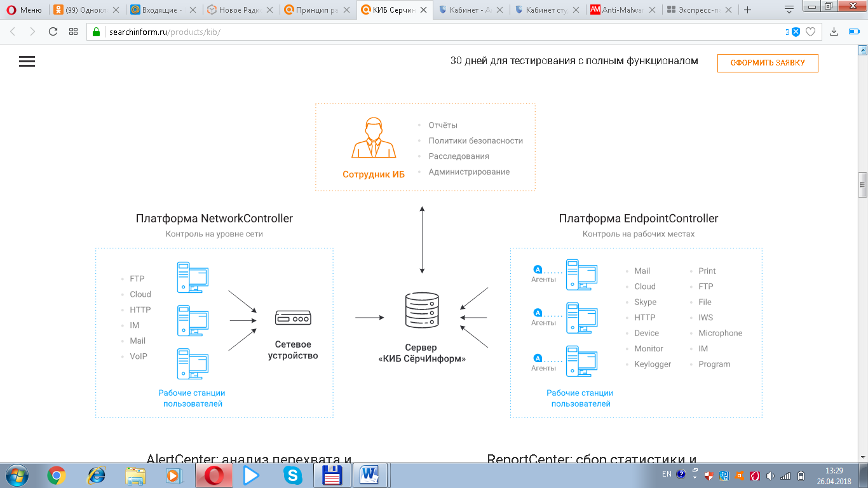The height and width of the screenshot is (488, 868).
Task: Launch Google Chrome from the taskbar
Action: point(57,475)
